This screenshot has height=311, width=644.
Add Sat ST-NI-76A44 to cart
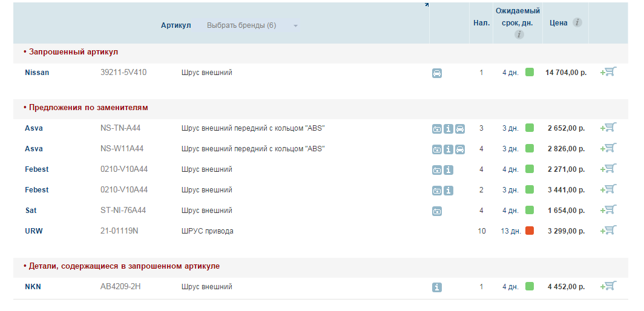(608, 209)
